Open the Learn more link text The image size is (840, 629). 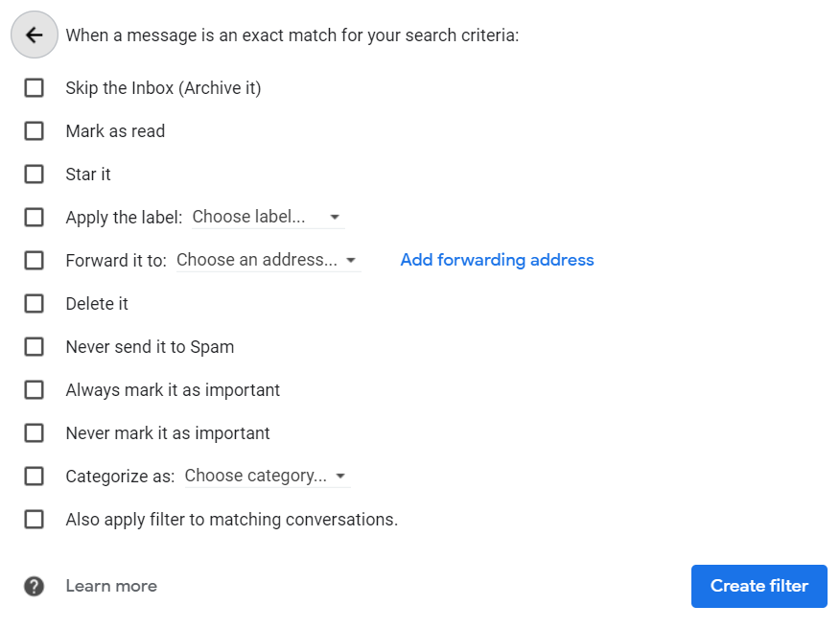(111, 586)
